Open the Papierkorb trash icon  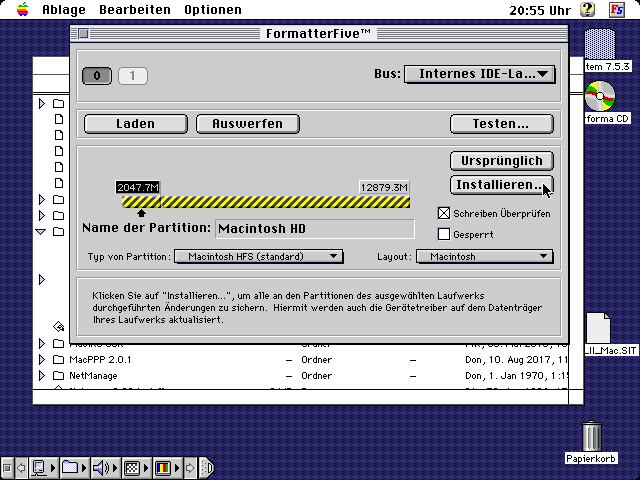tap(592, 436)
